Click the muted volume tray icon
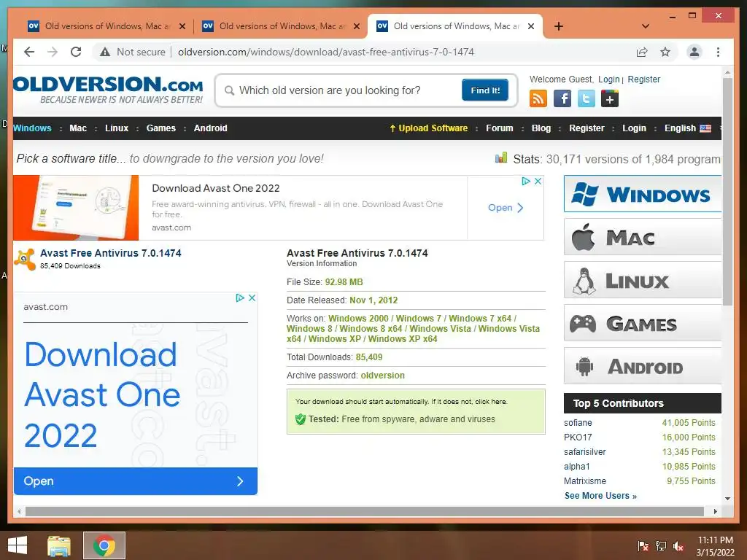This screenshot has height=560, width=747. (678, 546)
